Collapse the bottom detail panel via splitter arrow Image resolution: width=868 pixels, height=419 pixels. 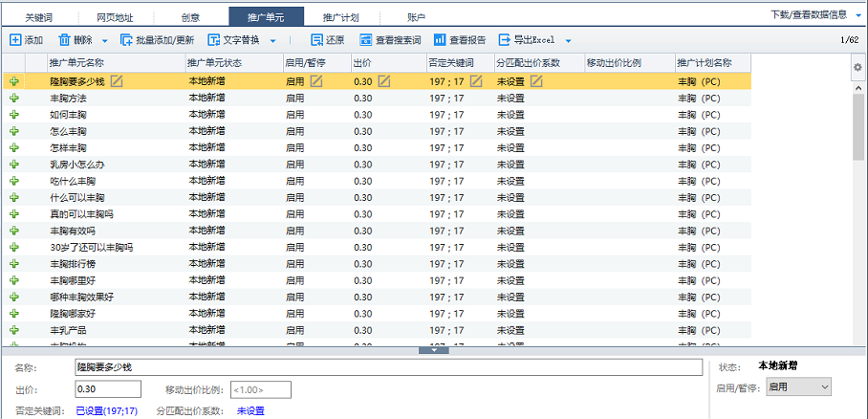[x=434, y=350]
